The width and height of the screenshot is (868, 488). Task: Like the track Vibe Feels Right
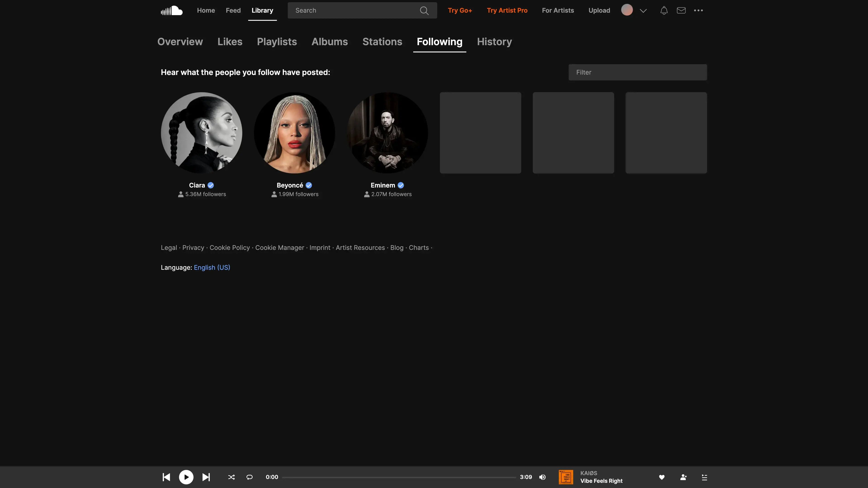coord(661,477)
